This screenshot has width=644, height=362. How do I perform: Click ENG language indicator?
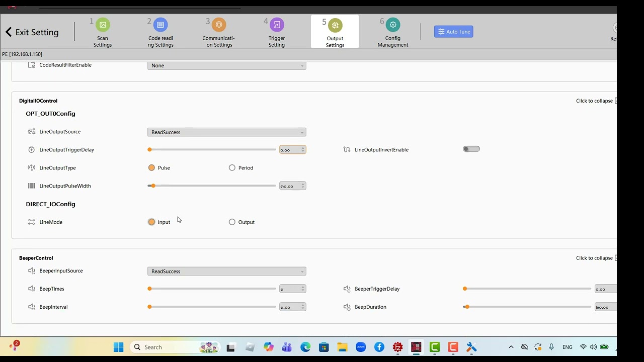click(568, 347)
